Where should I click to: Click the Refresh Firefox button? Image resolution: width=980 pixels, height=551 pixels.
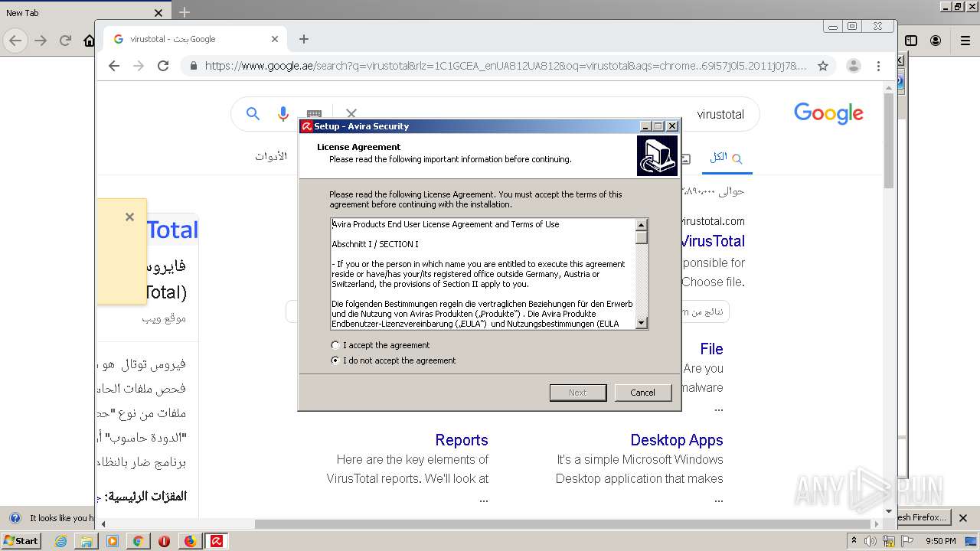pos(922,517)
